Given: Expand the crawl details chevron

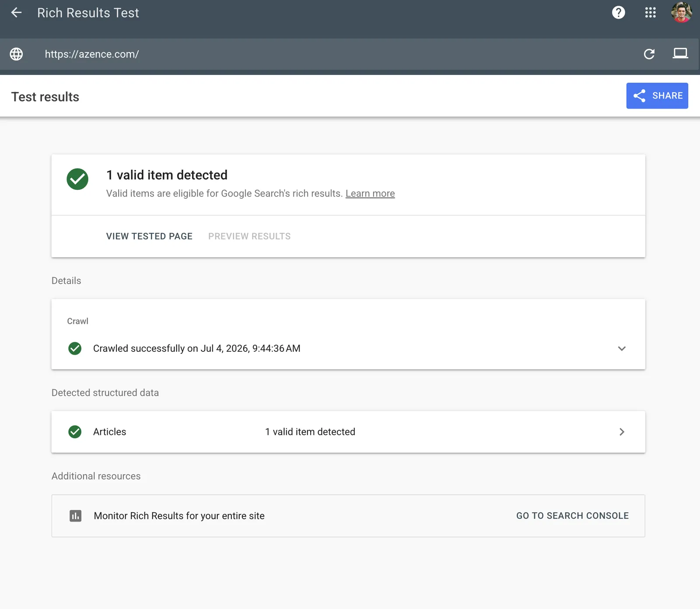Looking at the screenshot, I should 621,348.
